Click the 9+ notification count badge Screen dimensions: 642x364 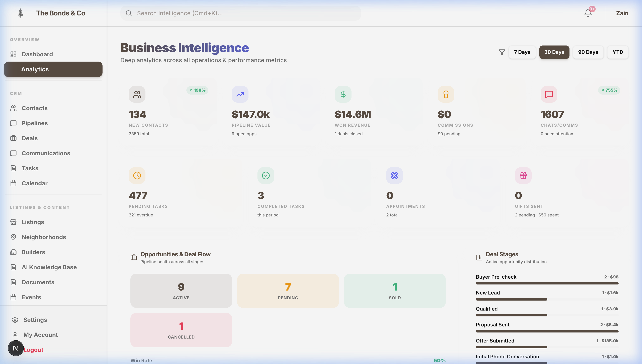tap(592, 9)
